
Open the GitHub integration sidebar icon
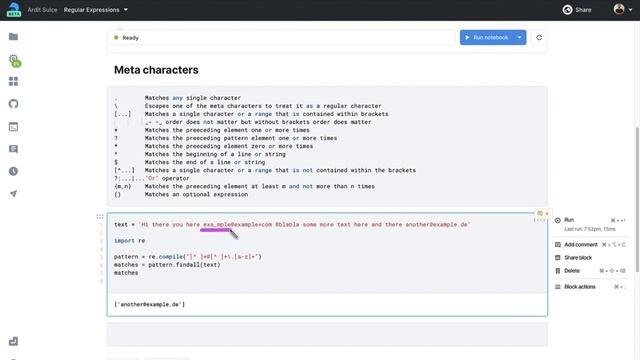[13, 104]
